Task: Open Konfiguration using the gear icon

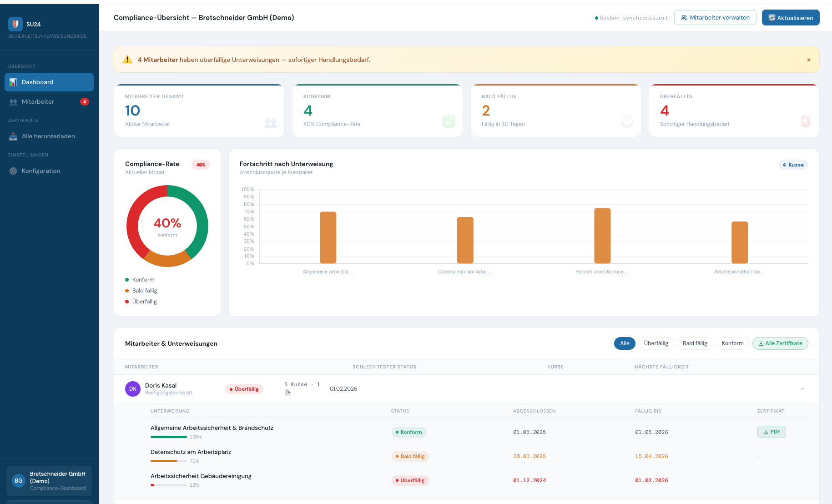Action: click(12, 171)
